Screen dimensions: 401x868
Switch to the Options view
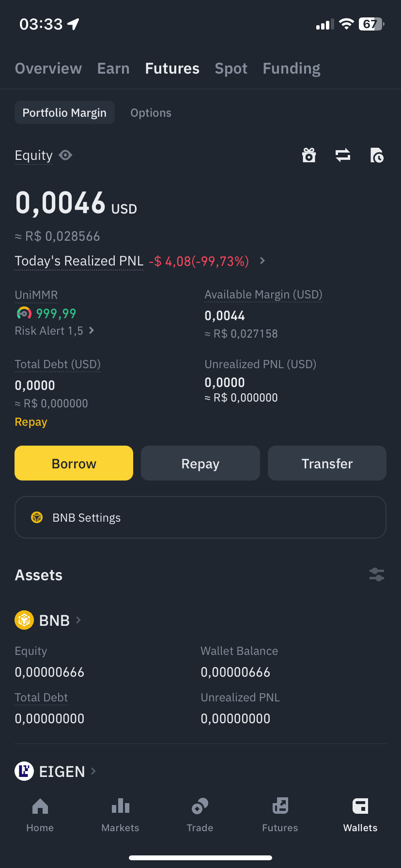pyautogui.click(x=151, y=113)
